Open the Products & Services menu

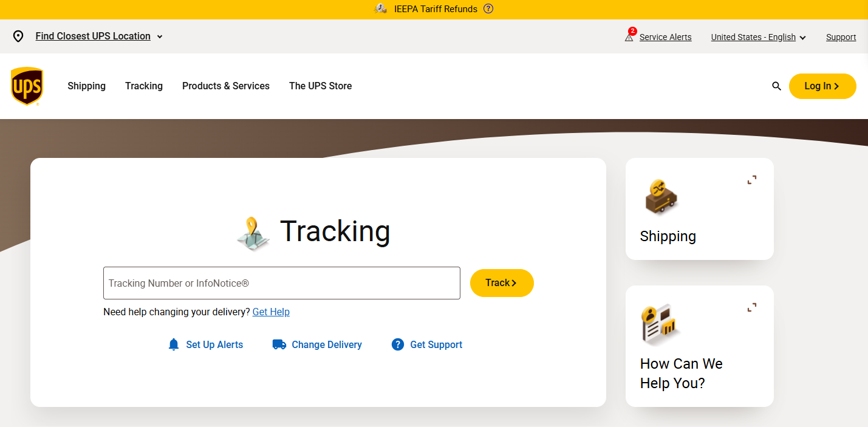(226, 86)
